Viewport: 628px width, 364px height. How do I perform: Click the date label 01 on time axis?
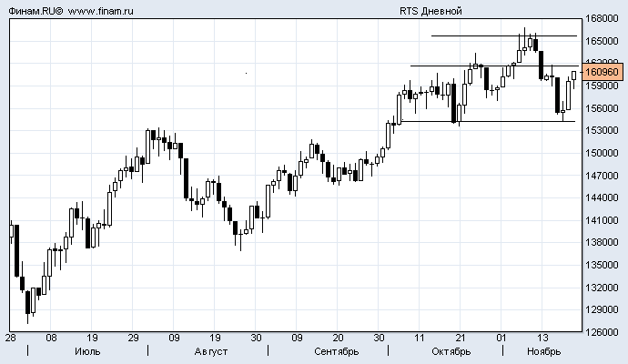click(x=501, y=338)
